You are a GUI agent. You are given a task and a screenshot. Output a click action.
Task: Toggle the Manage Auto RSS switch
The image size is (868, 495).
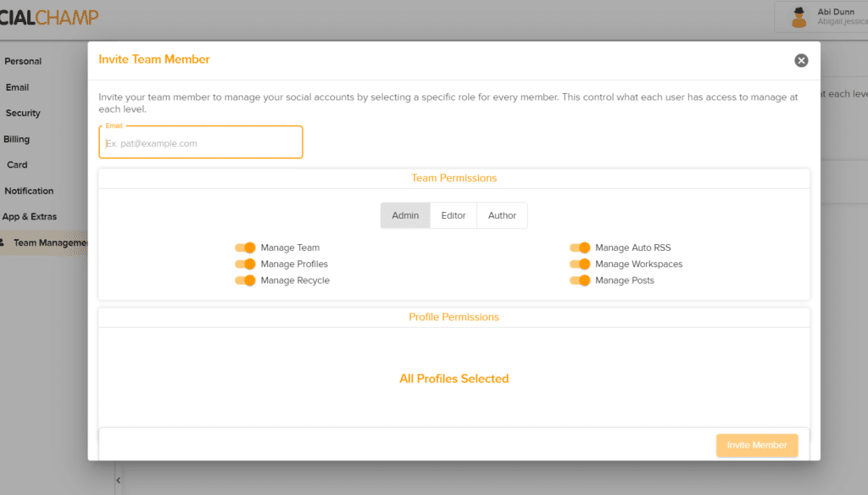click(580, 247)
